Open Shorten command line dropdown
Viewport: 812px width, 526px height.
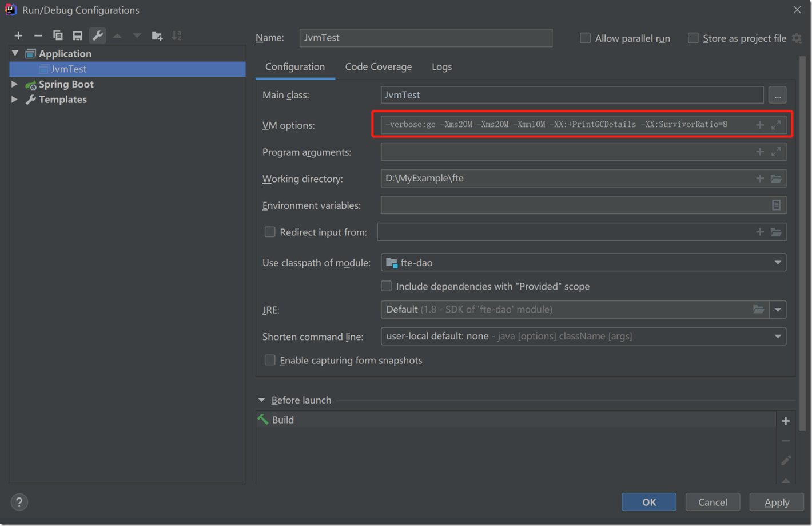(x=778, y=337)
